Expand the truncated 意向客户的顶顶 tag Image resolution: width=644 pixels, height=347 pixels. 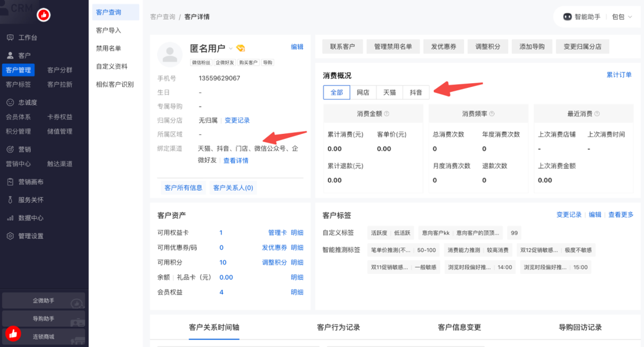click(x=479, y=233)
